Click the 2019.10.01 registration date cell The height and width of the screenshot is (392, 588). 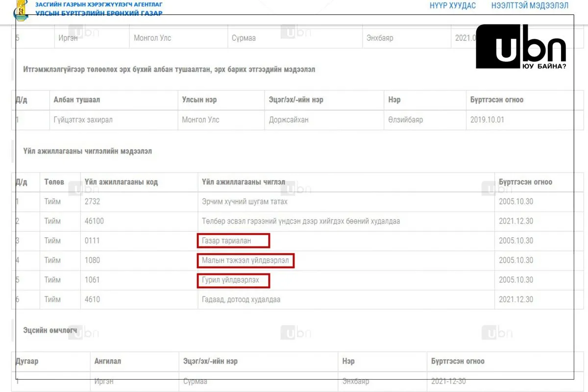pyautogui.click(x=487, y=120)
